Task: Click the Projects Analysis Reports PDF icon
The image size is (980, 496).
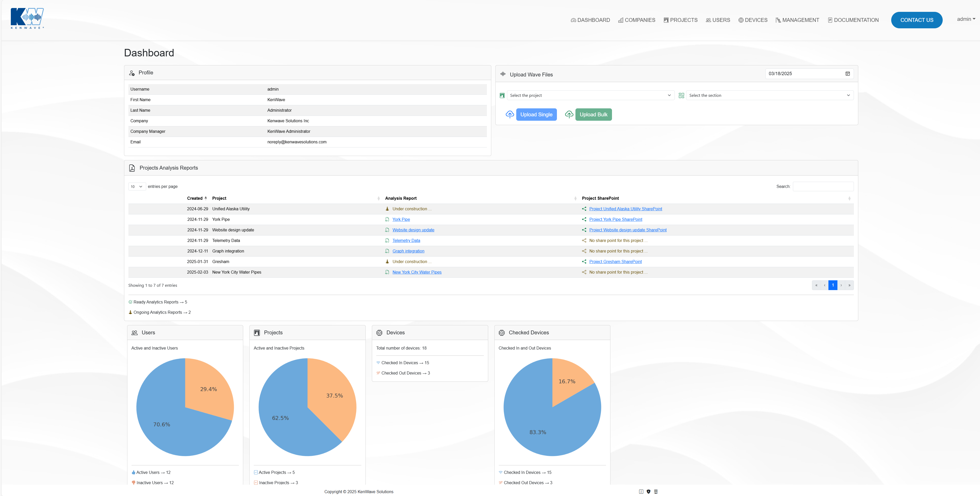Action: (132, 168)
